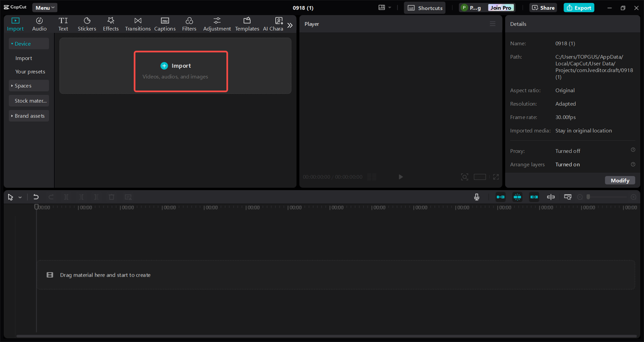Open the Player panel menu icon
Image resolution: width=644 pixels, height=342 pixels.
click(x=493, y=24)
